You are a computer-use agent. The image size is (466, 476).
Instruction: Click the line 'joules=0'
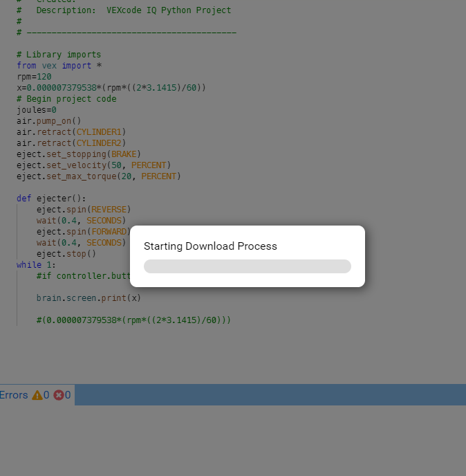coord(37,110)
